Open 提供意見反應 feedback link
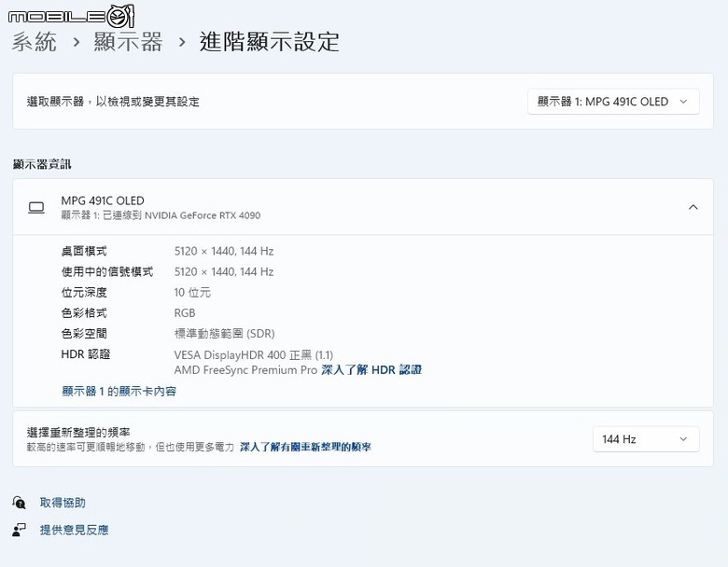The height and width of the screenshot is (567, 728). pos(75,530)
